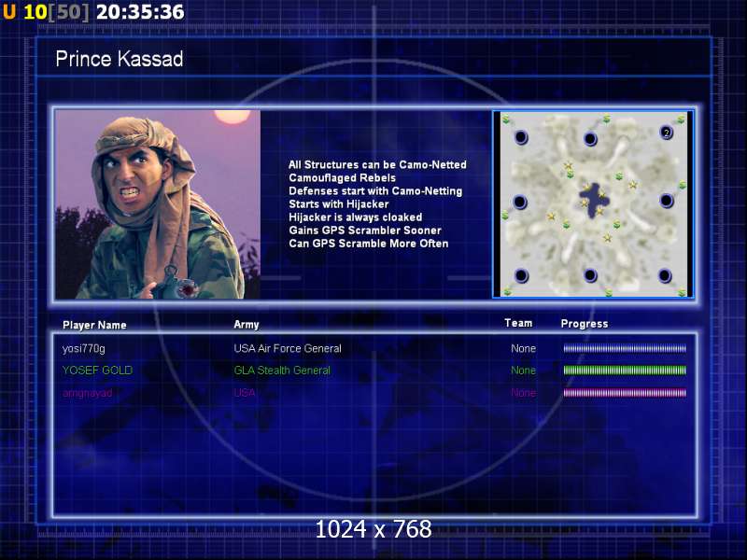Click the Player Name column header
Viewport: 747px width, 560px height.
[94, 325]
